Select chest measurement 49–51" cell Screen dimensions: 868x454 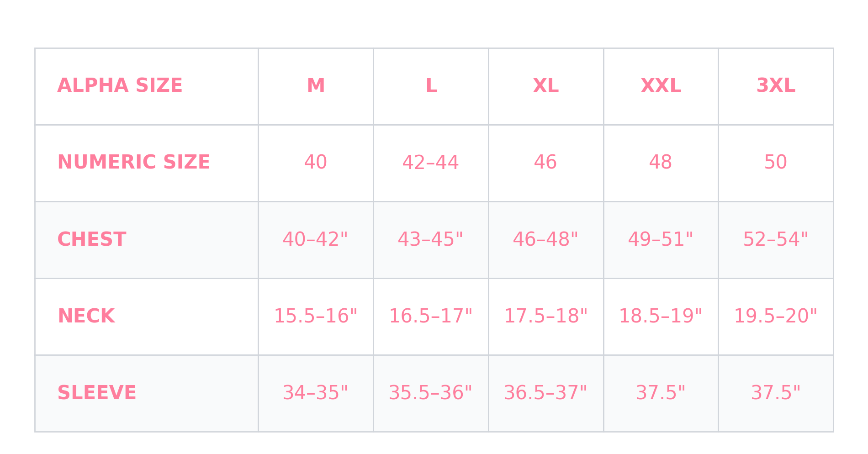661,239
